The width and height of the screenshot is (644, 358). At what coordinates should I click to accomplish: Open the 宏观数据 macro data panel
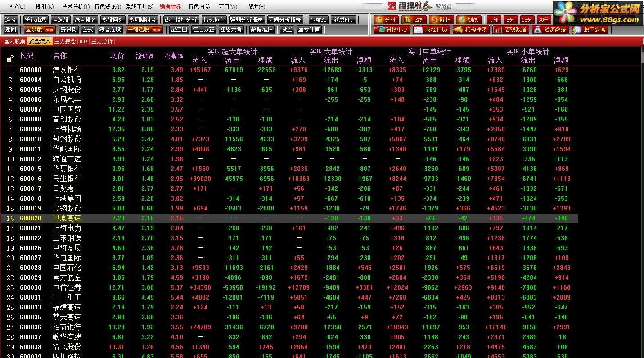point(510,30)
